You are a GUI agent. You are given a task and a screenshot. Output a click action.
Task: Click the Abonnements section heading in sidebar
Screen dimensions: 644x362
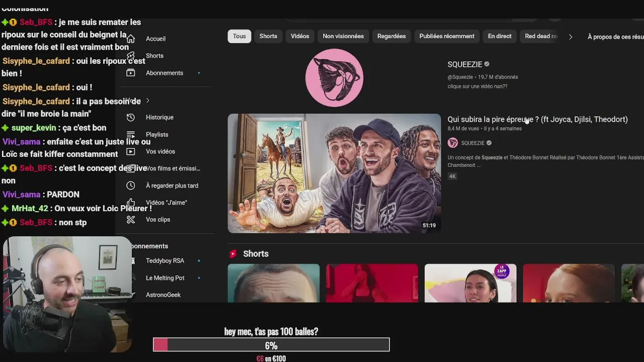[149, 246]
